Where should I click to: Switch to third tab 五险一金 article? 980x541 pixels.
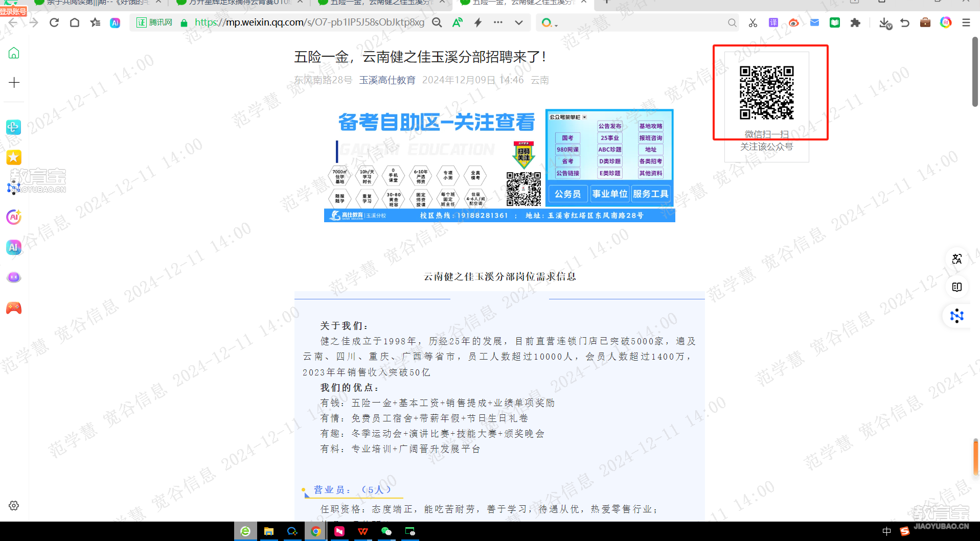pos(381,3)
